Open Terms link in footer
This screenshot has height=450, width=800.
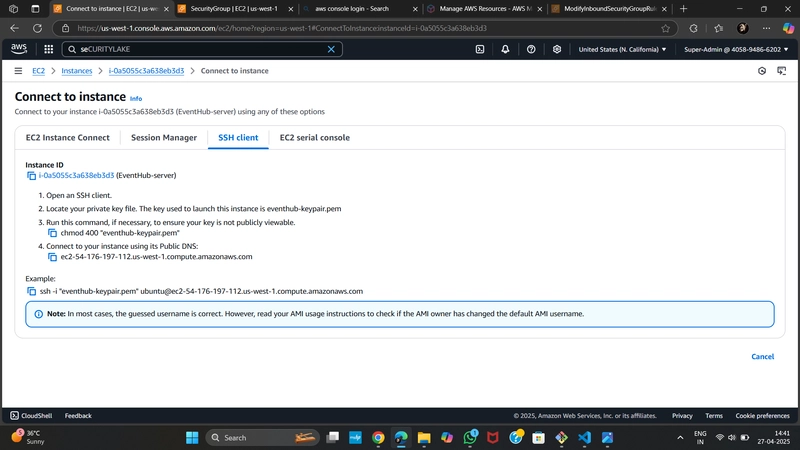tap(714, 416)
